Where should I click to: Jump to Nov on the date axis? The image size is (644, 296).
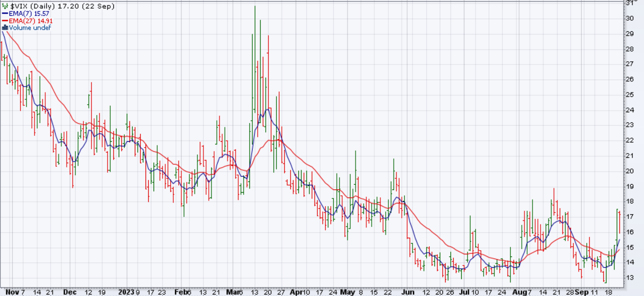(12, 292)
